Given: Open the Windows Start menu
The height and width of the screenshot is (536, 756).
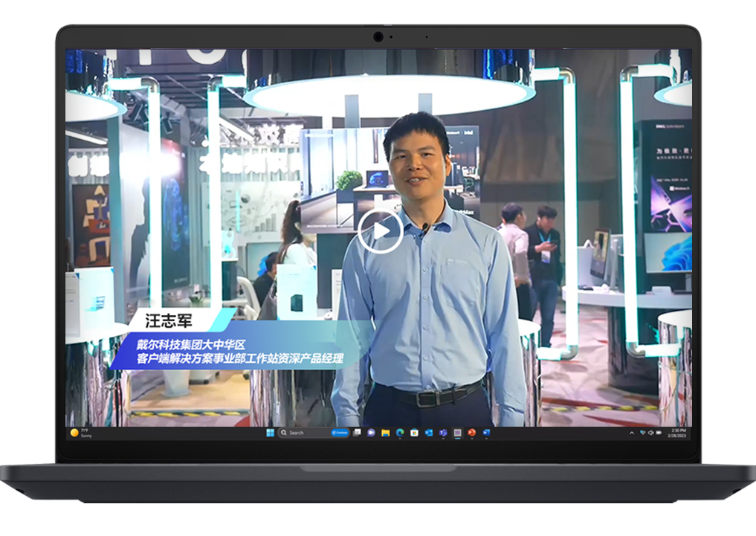Looking at the screenshot, I should tap(270, 433).
